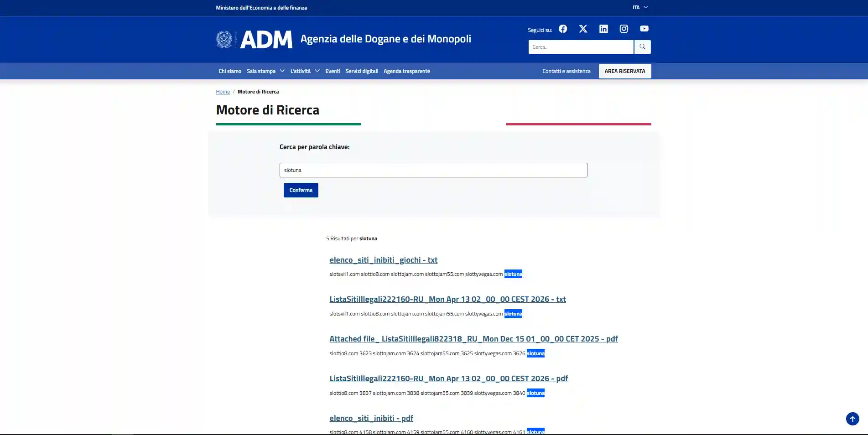Open the X (Twitter) social icon

(x=583, y=29)
